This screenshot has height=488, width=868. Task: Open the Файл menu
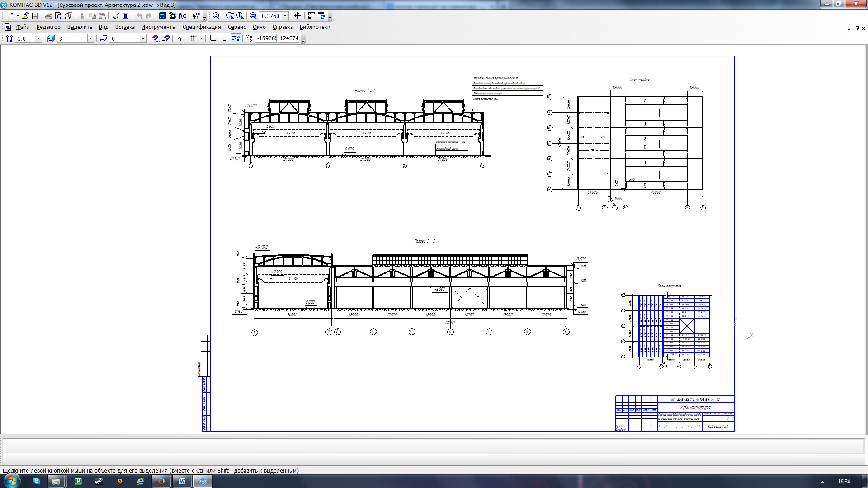click(x=23, y=27)
